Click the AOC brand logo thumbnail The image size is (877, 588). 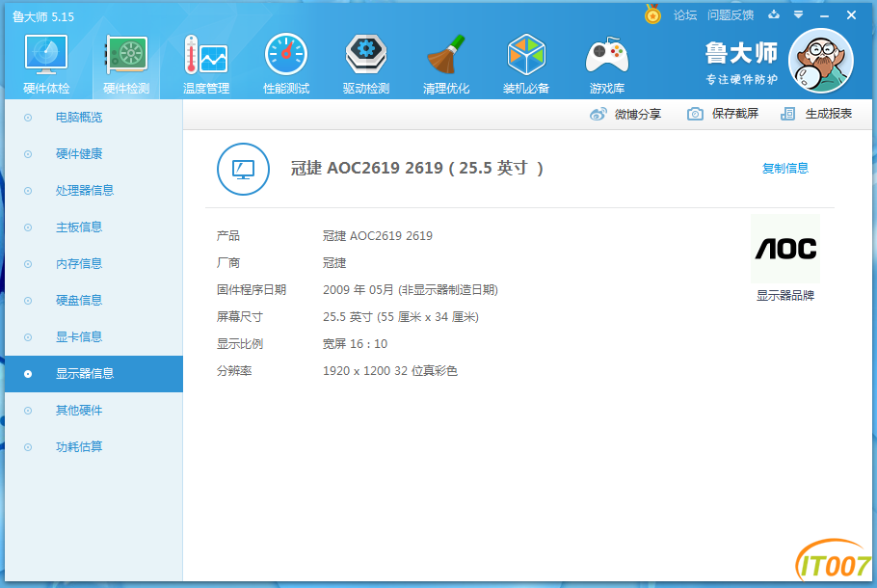785,249
